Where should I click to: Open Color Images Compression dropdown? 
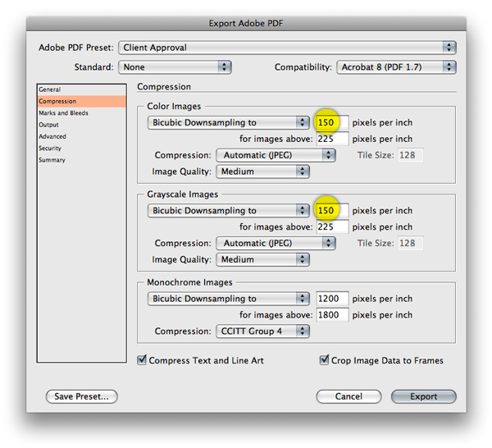(x=276, y=155)
